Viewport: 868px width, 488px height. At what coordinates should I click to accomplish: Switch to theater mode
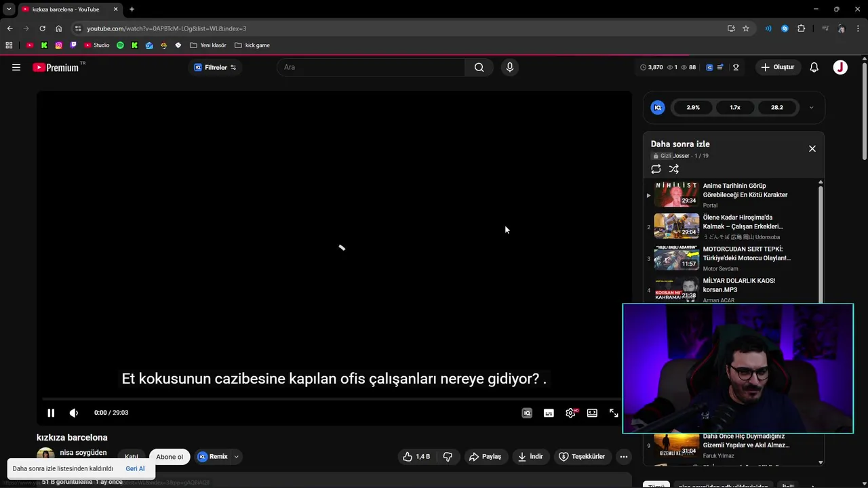coord(592,413)
